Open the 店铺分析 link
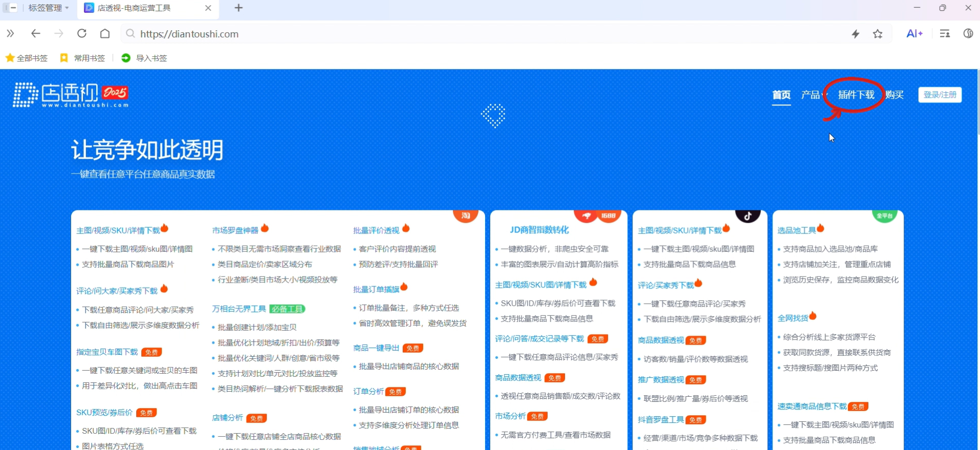980x450 pixels. (228, 418)
